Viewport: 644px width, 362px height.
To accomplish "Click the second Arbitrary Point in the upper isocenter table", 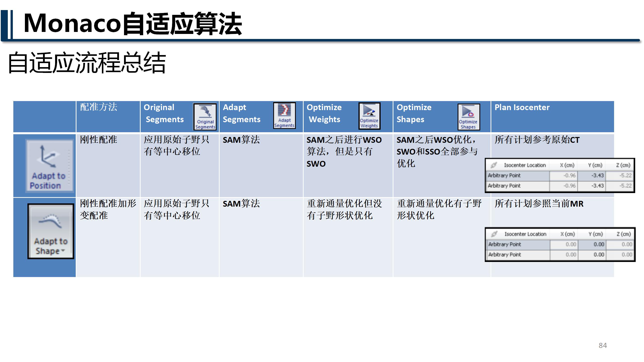I will (x=504, y=186).
